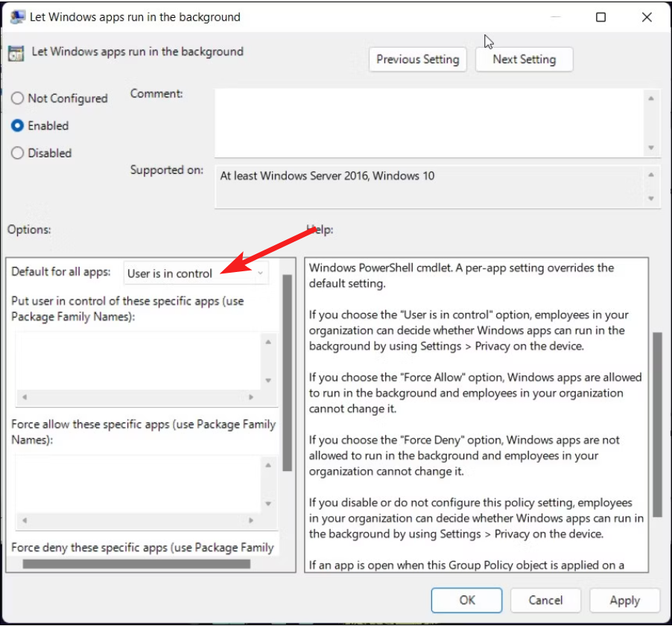Open the Default for all apps dropdown
The height and width of the screenshot is (626, 672).
point(196,273)
